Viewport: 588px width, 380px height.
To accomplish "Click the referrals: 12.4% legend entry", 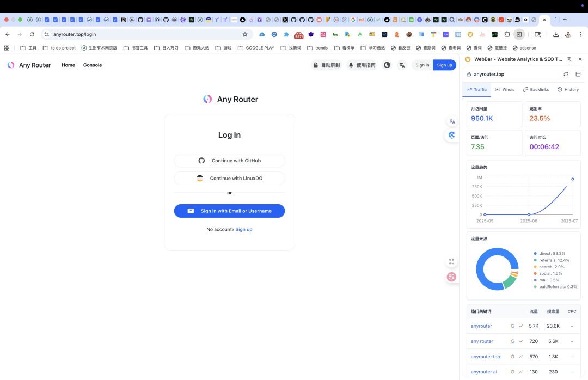I will coord(552,260).
